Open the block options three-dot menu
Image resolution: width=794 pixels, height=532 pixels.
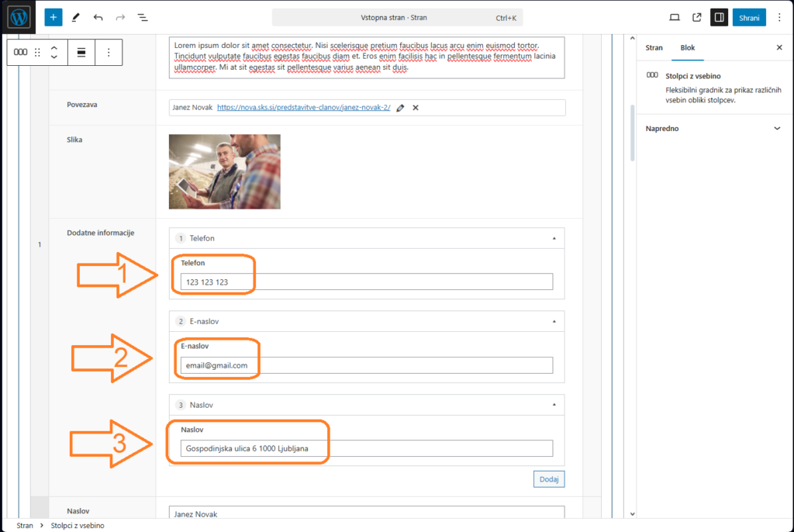109,53
